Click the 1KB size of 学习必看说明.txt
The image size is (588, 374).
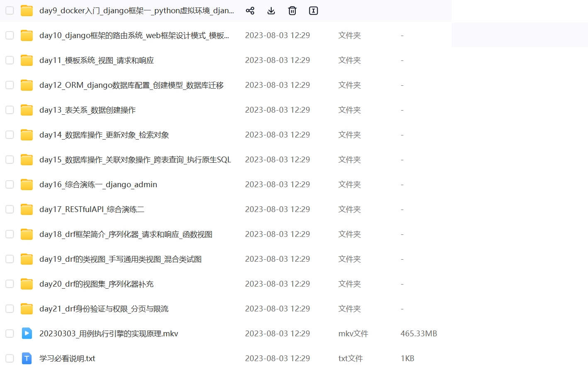[x=408, y=359]
